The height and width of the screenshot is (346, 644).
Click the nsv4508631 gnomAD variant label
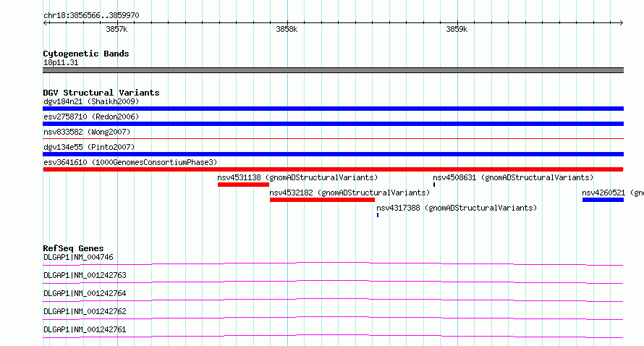point(514,177)
